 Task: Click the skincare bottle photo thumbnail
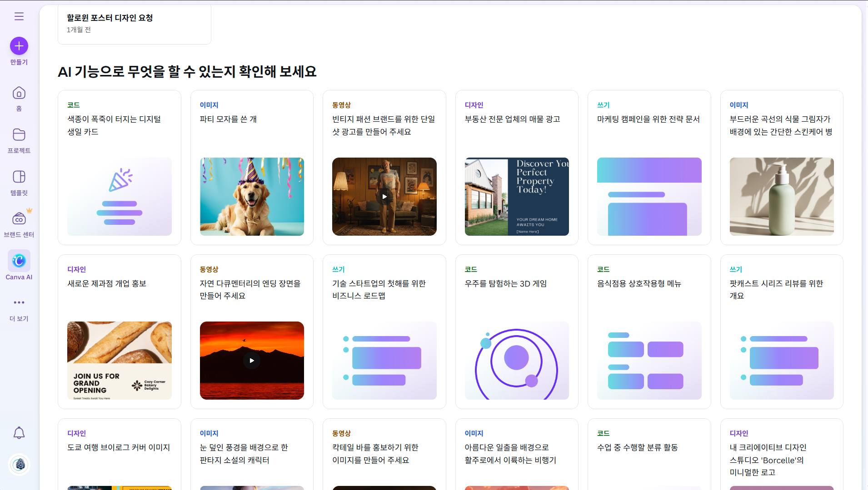coord(782,197)
